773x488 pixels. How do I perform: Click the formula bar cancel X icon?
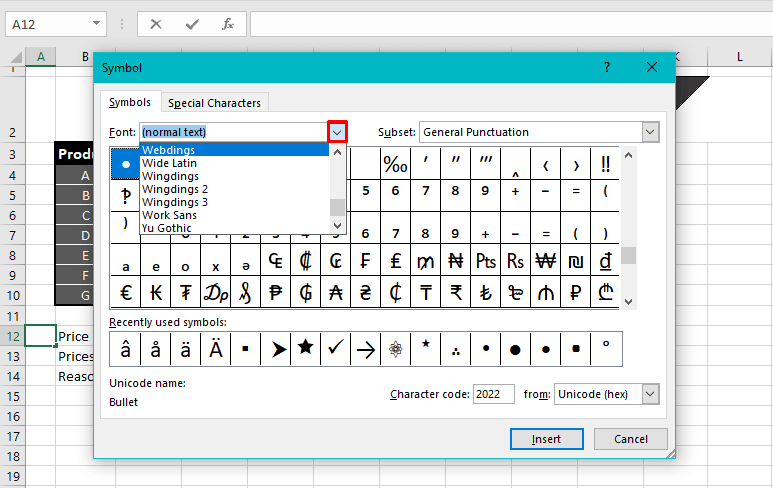(156, 24)
